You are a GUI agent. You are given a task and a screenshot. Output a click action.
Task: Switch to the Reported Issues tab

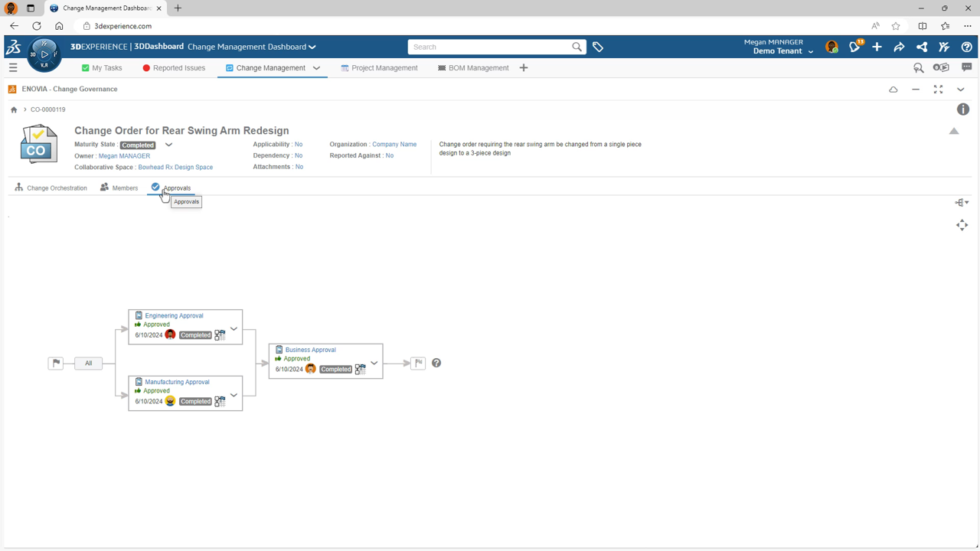click(x=174, y=68)
